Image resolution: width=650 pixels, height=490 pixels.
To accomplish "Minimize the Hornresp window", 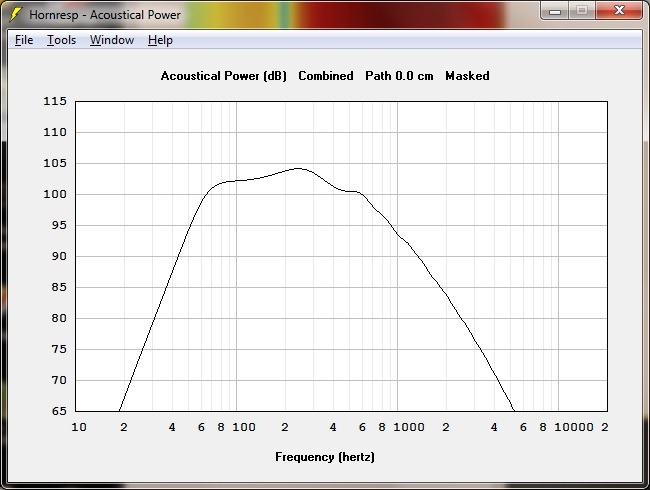I will (555, 11).
